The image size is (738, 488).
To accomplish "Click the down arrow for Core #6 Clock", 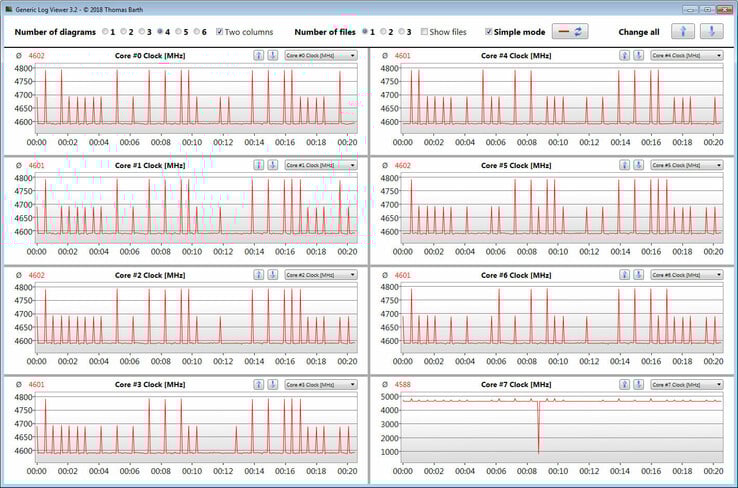I will [x=638, y=275].
